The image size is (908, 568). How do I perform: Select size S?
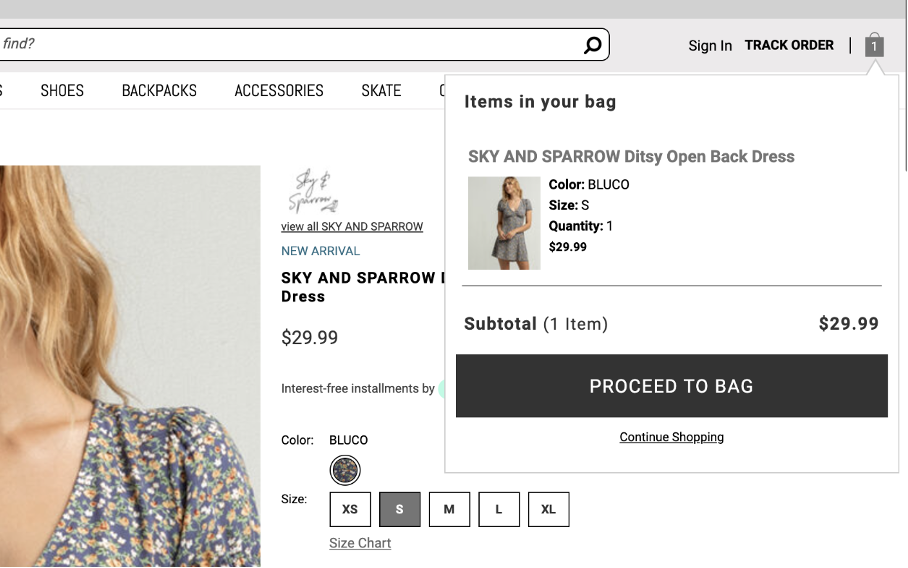399,509
